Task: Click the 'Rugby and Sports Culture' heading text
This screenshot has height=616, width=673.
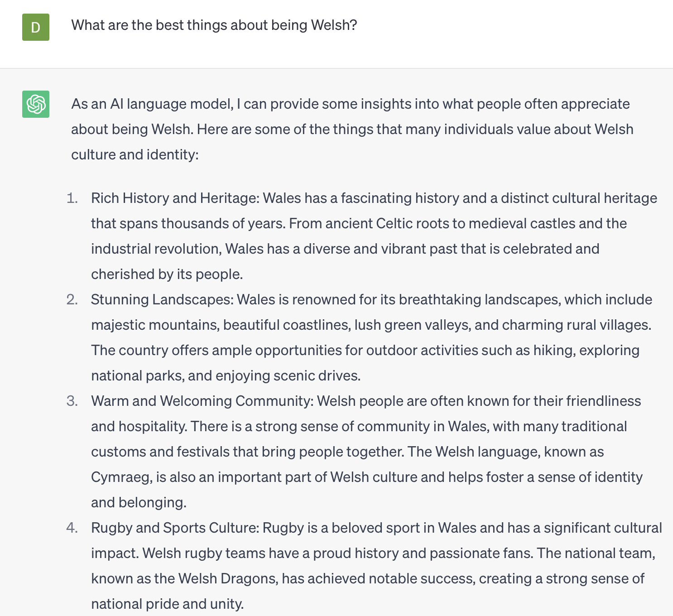Action: tap(175, 528)
